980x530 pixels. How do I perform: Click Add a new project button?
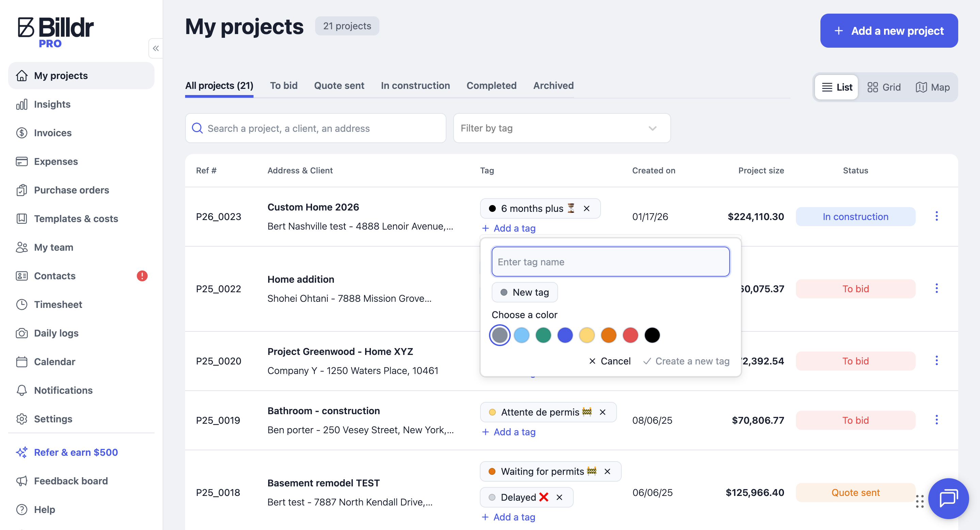(889, 31)
